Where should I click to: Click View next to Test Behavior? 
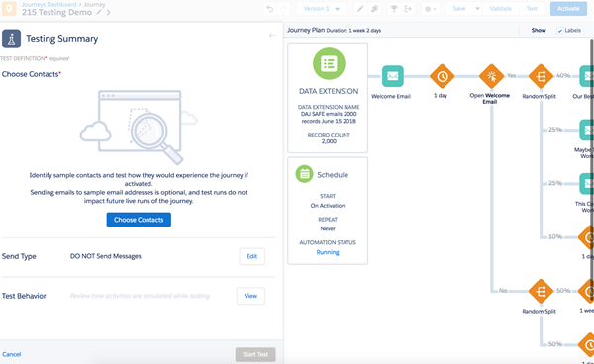click(x=250, y=296)
